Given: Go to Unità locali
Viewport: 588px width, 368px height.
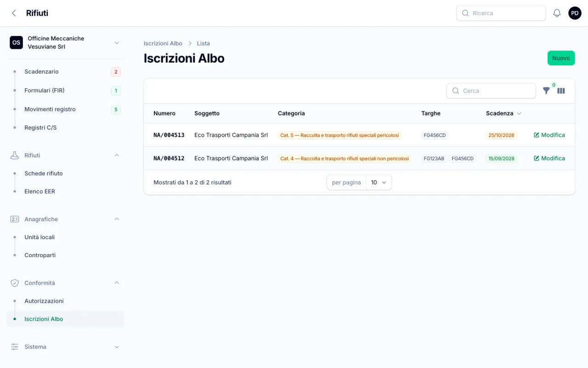Looking at the screenshot, I should 65,237.
